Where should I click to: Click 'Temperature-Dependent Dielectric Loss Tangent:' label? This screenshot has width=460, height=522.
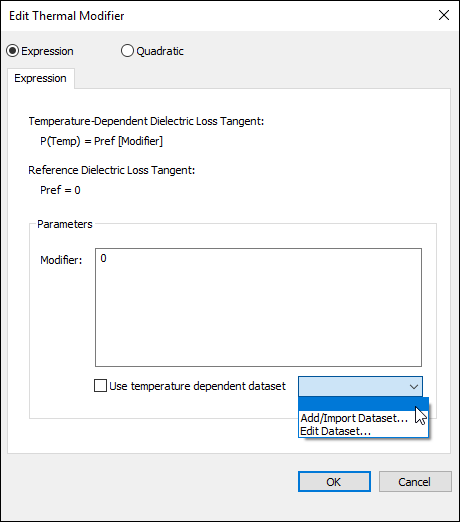146,121
